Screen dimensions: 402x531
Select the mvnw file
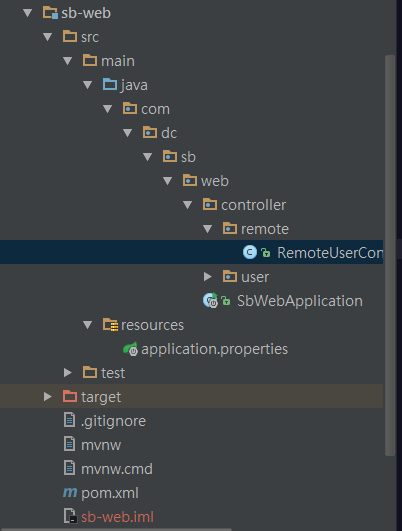(x=92, y=445)
